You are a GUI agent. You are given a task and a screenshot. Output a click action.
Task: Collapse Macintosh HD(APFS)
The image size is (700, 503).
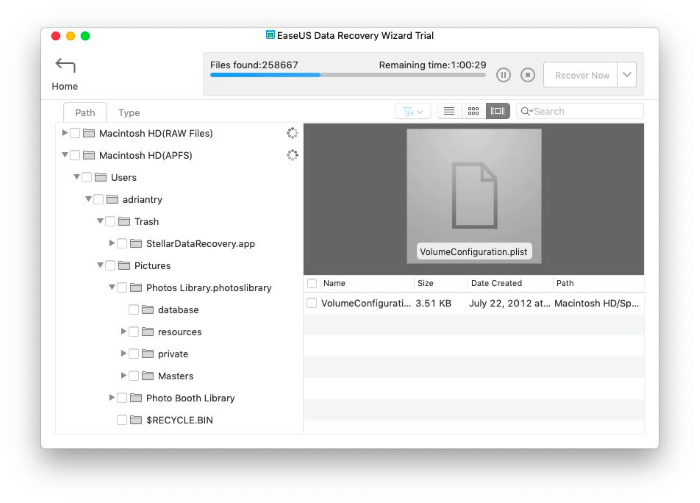(x=65, y=154)
